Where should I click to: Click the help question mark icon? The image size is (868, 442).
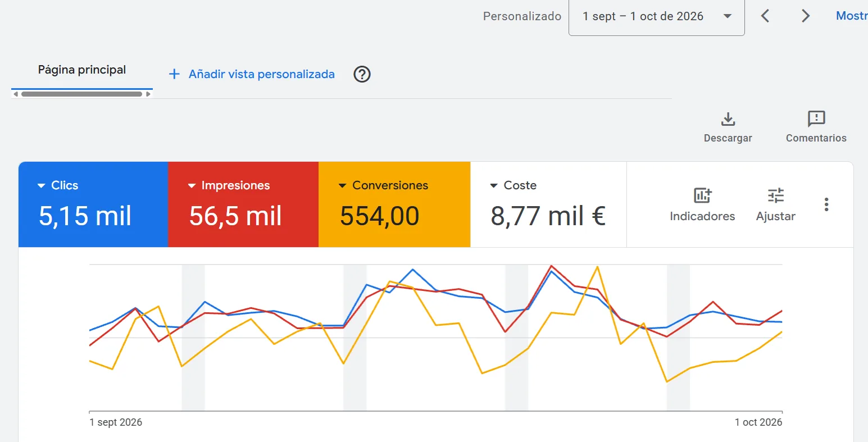(362, 74)
